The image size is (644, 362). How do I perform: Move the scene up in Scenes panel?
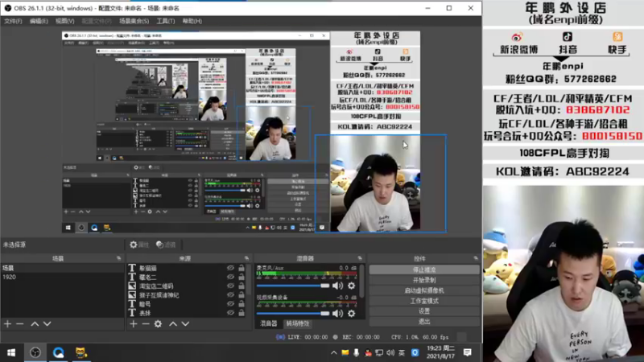(x=35, y=324)
